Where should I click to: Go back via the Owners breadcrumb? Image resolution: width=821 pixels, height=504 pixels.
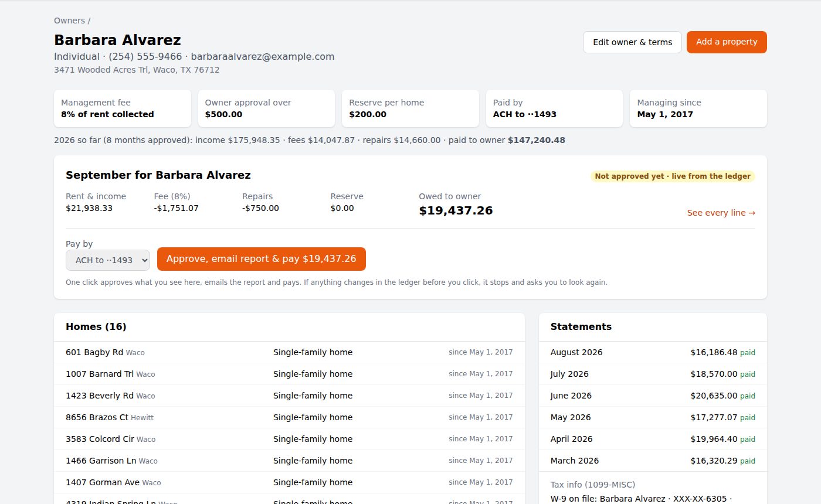tap(70, 21)
